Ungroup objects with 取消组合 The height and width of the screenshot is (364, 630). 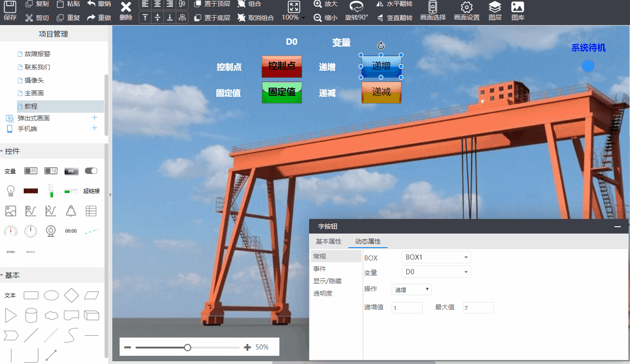tap(256, 18)
